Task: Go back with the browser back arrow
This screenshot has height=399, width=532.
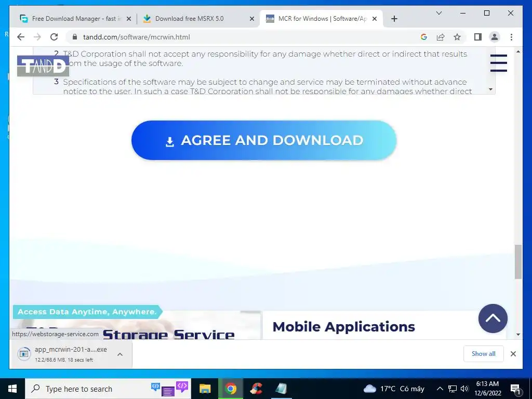Action: pos(21,37)
